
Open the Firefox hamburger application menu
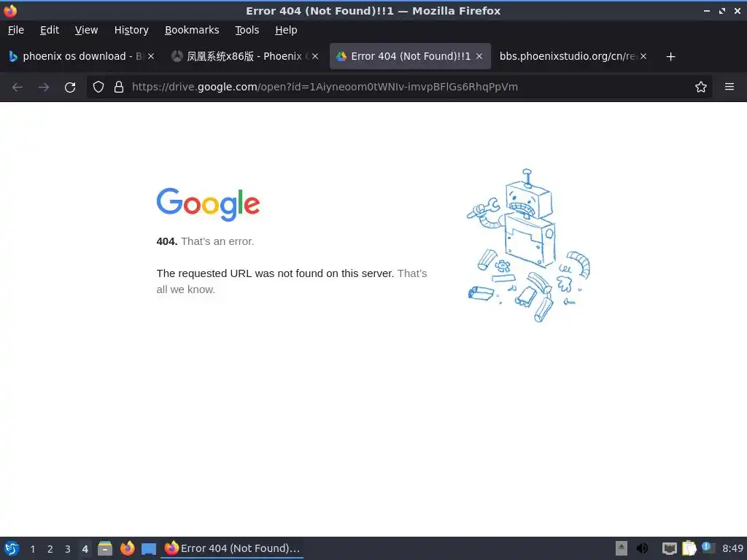(x=729, y=87)
